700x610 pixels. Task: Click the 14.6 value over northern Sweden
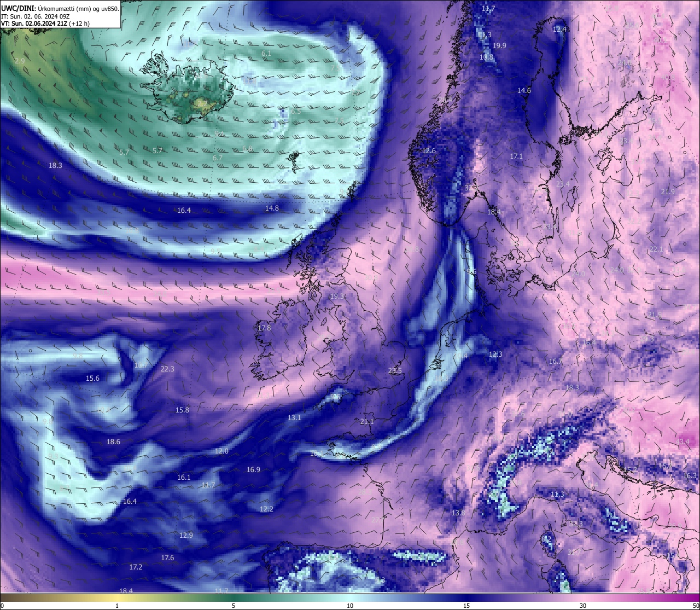click(x=524, y=91)
